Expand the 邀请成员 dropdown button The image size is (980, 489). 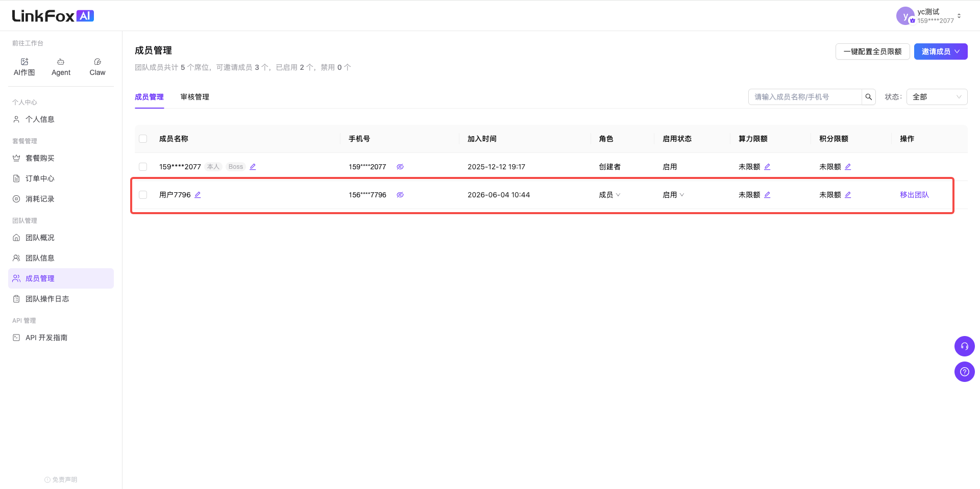click(941, 52)
